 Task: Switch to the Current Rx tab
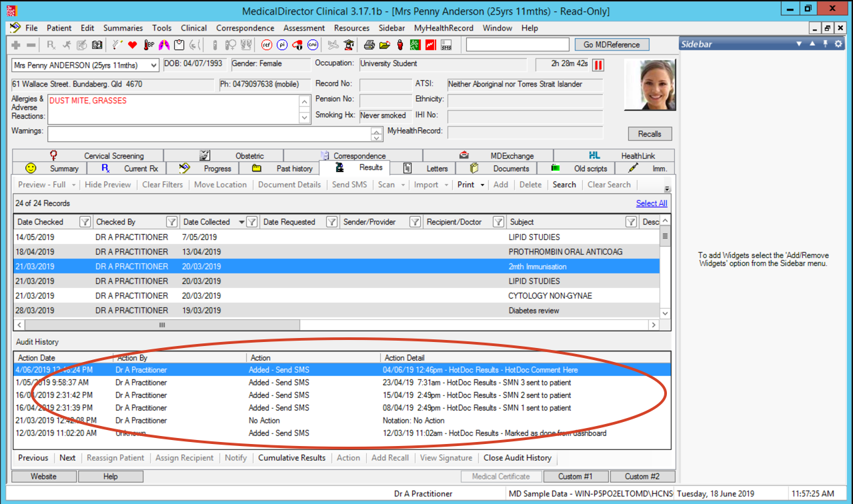click(125, 169)
